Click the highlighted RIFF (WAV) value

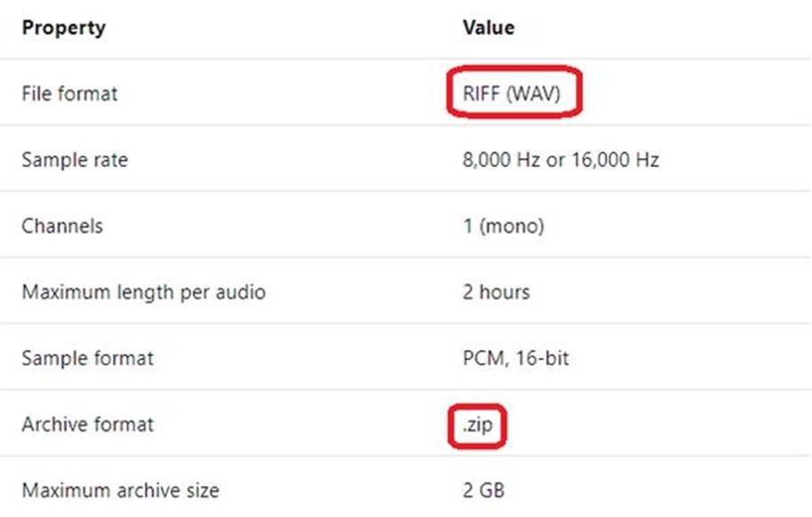click(512, 93)
